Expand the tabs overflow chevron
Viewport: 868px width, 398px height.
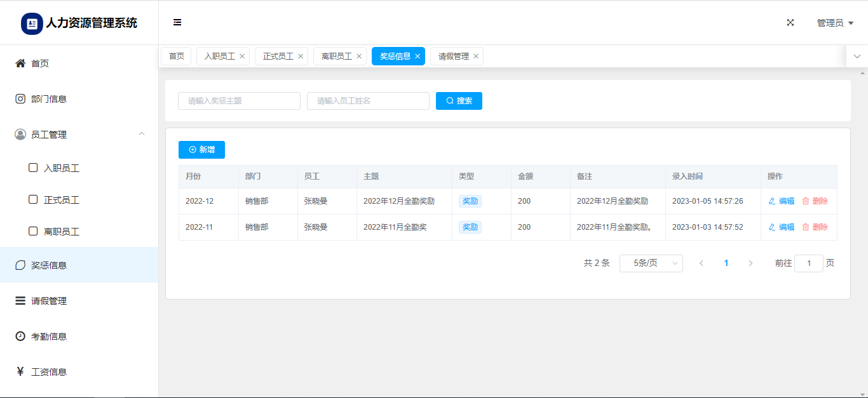point(857,56)
